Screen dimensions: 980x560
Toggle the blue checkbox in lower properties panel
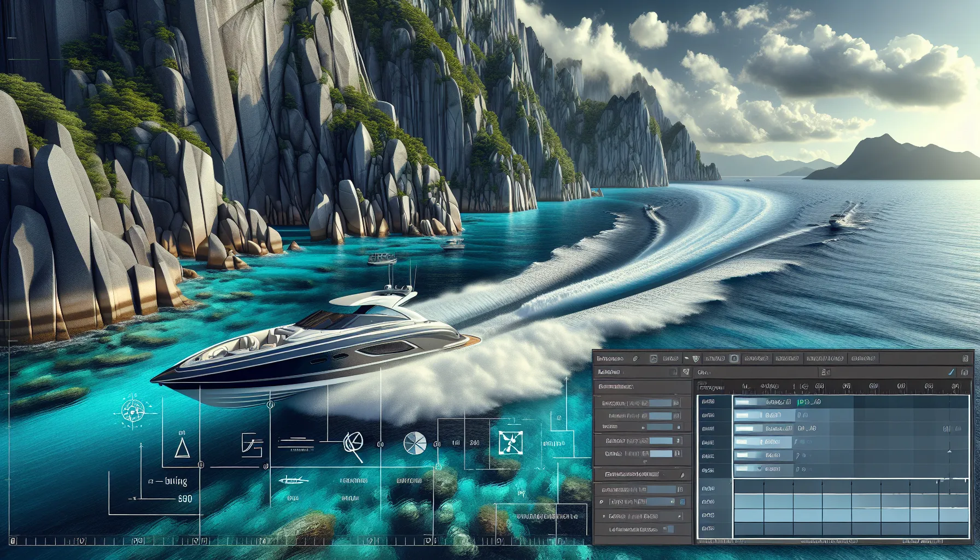[682, 502]
